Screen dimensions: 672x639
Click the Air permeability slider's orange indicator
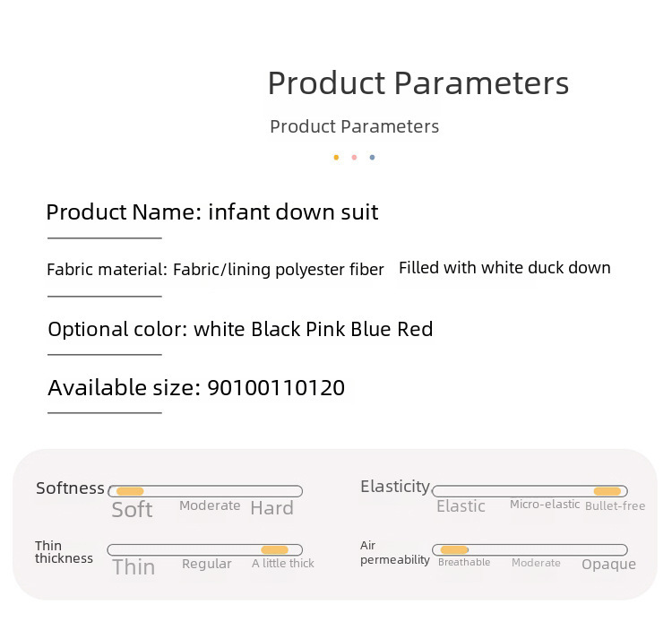click(x=454, y=549)
